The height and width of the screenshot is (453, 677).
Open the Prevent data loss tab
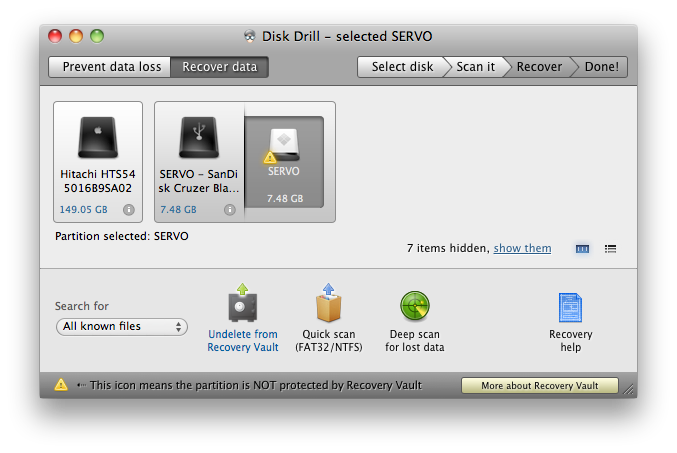[110, 67]
